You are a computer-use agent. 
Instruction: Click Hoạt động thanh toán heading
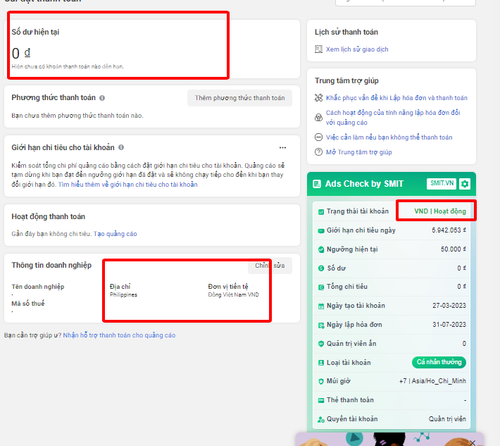point(48,217)
